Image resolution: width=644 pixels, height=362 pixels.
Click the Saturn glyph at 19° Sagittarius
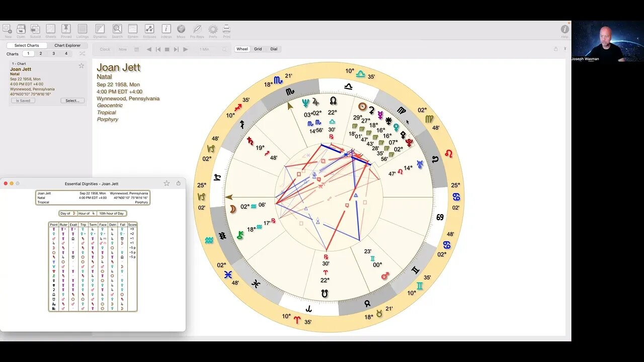250,142
